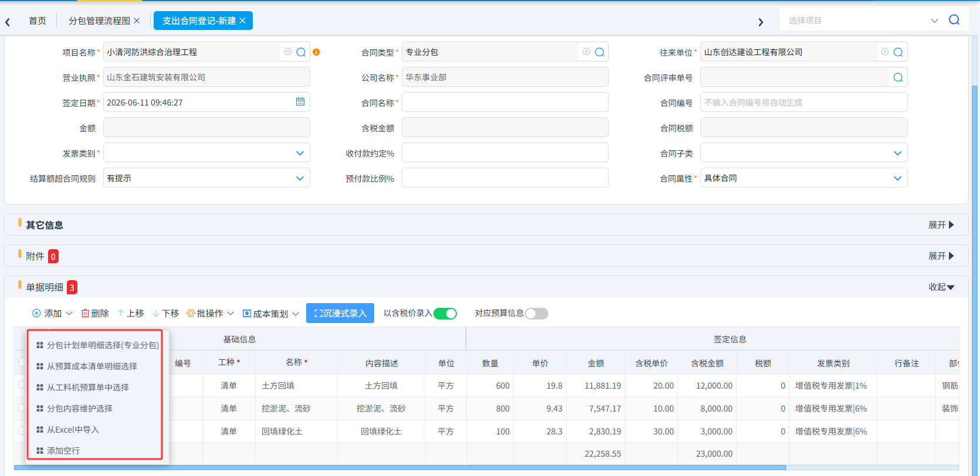Image resolution: width=980 pixels, height=476 pixels.
Task: Open the search lookup for 合同类型
Action: (x=599, y=52)
